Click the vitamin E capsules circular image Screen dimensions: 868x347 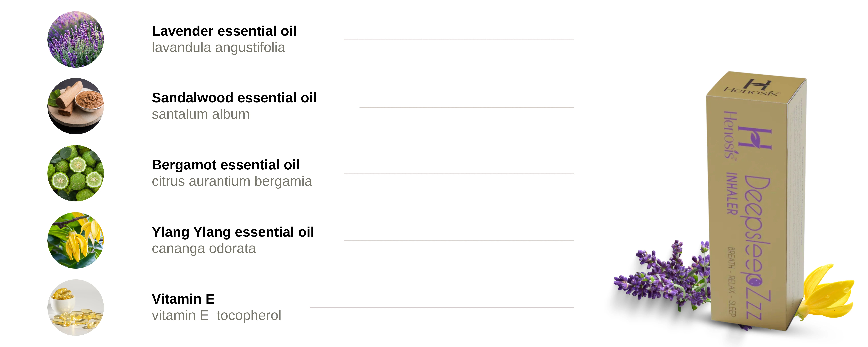point(75,307)
